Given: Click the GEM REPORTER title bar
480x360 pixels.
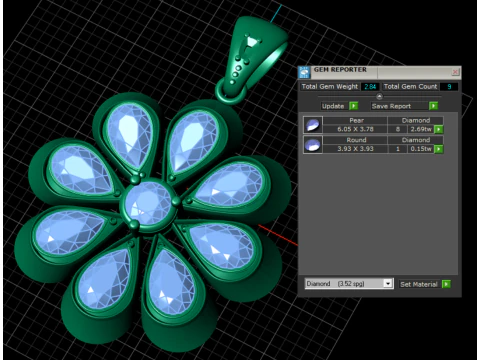Looking at the screenshot, I should [380, 72].
